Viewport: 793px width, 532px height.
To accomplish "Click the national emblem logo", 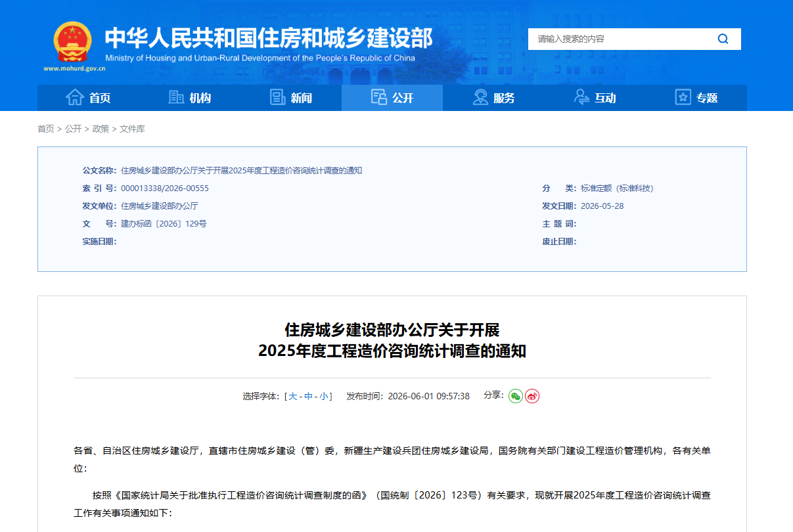I will (73, 41).
